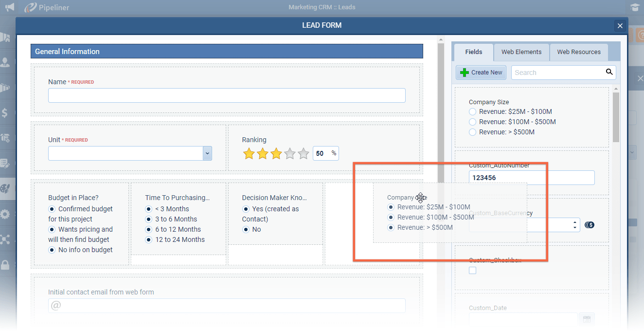This screenshot has height=331, width=644.
Task: Expand the Unit dropdown
Action: coord(207,153)
